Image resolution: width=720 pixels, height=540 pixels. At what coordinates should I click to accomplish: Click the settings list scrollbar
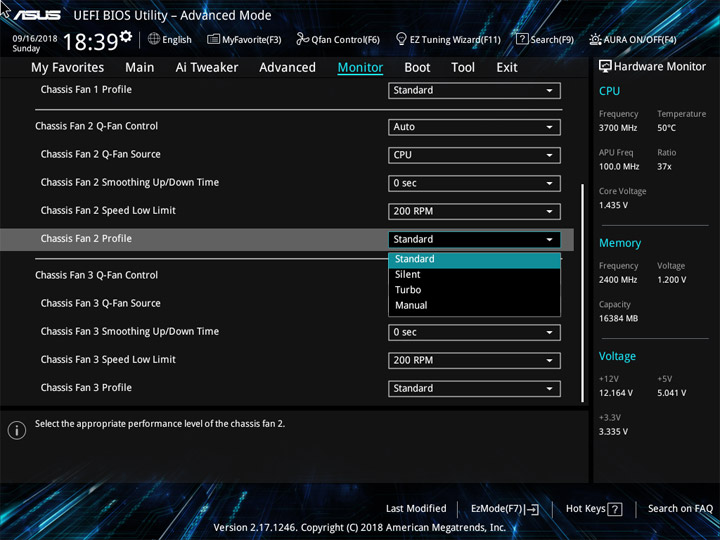(583, 293)
